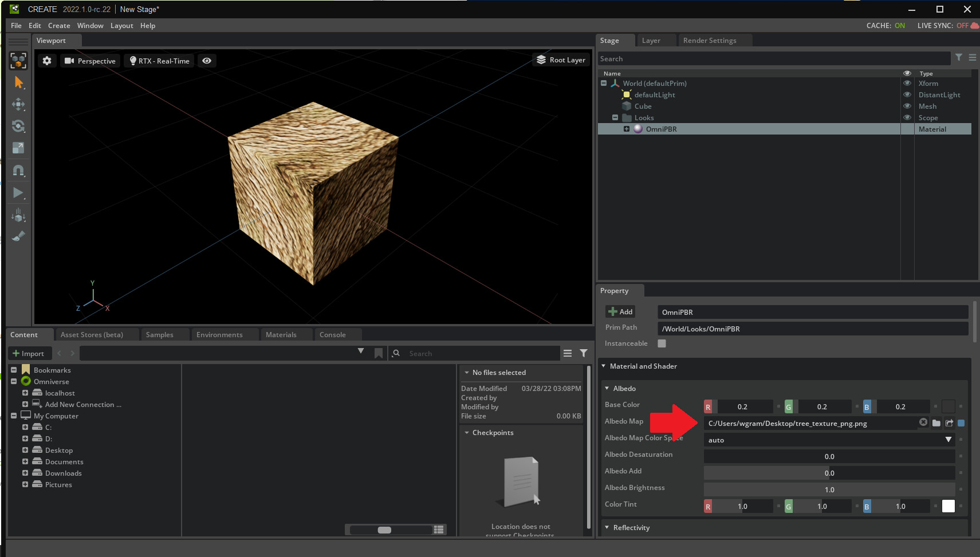Image resolution: width=980 pixels, height=557 pixels.
Task: Expand the OmniPBR material tree node
Action: tap(627, 129)
